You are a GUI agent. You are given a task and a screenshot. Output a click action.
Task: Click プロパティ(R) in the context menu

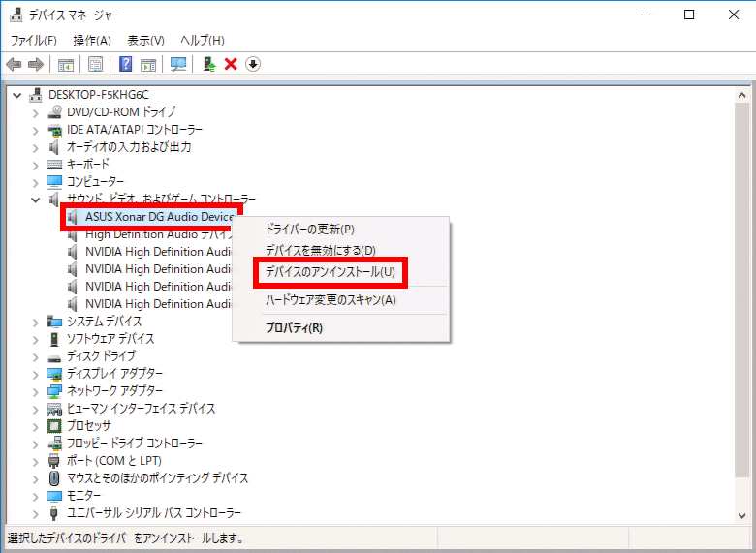[294, 327]
